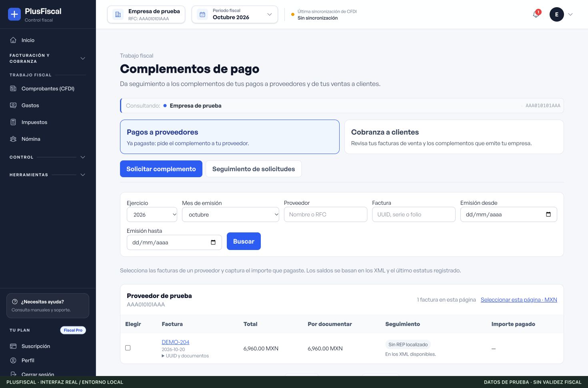Expand UUID y documentos disclosure
This screenshot has width=588, height=388.
185,356
